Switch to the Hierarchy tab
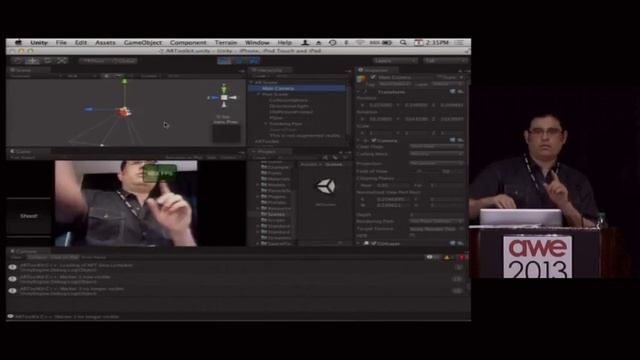The width and height of the screenshot is (640, 360). pyautogui.click(x=269, y=70)
